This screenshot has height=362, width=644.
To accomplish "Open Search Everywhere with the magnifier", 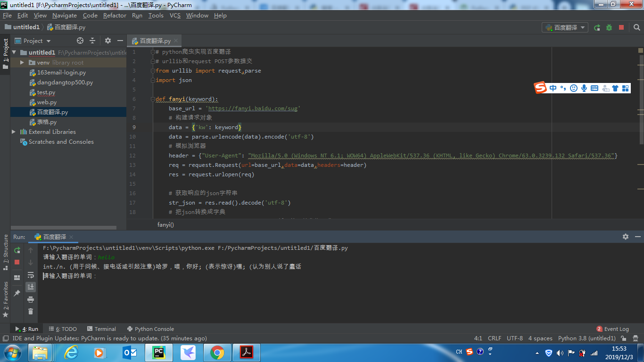I will [x=636, y=27].
